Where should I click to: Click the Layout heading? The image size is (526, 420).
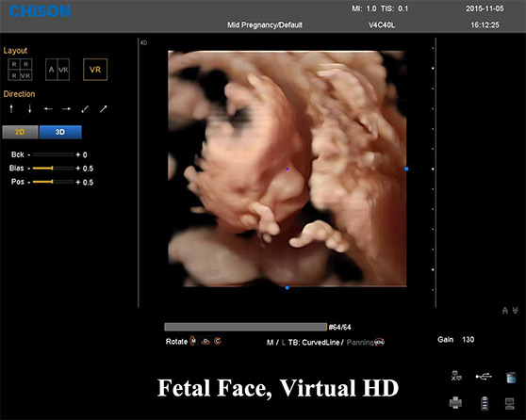click(x=15, y=51)
